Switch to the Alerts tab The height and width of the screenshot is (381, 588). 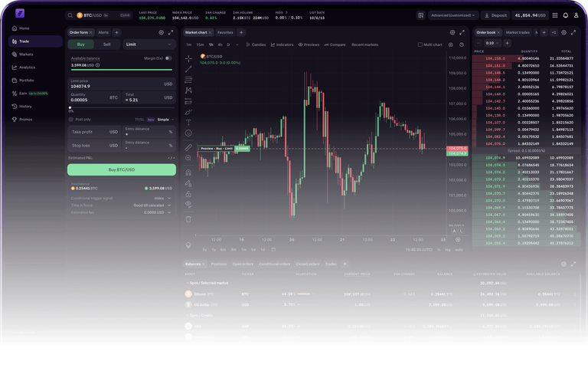[103, 33]
